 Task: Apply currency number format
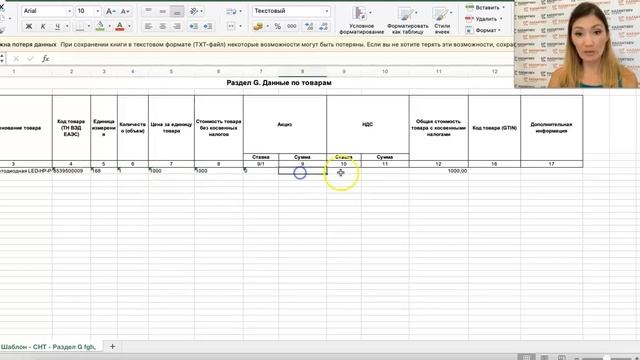258,27
